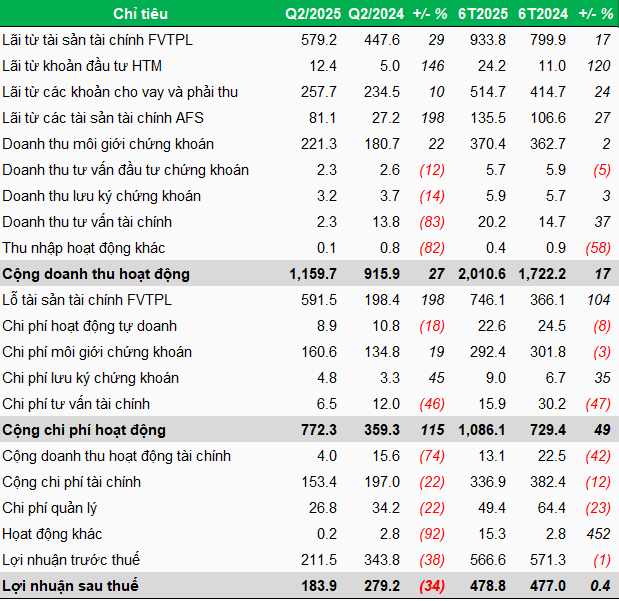619x601 pixels.
Task: Select 'Doanh thu lưu ký chứng khoán' label
Action: click(x=101, y=196)
